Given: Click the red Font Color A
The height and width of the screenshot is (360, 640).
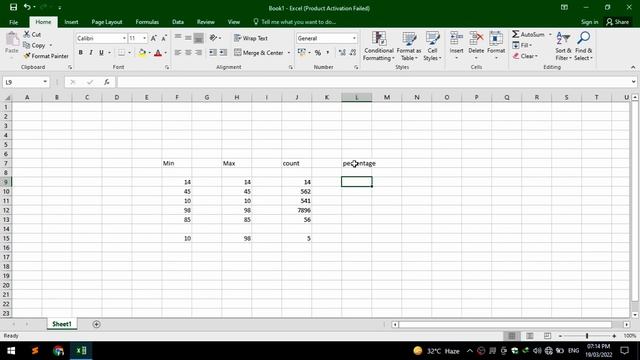Looking at the screenshot, I should tap(158, 53).
